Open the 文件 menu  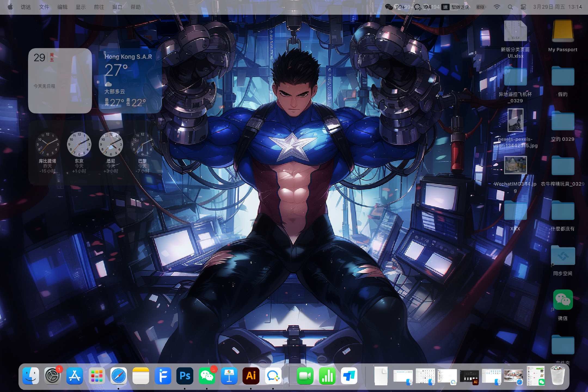pyautogui.click(x=44, y=7)
